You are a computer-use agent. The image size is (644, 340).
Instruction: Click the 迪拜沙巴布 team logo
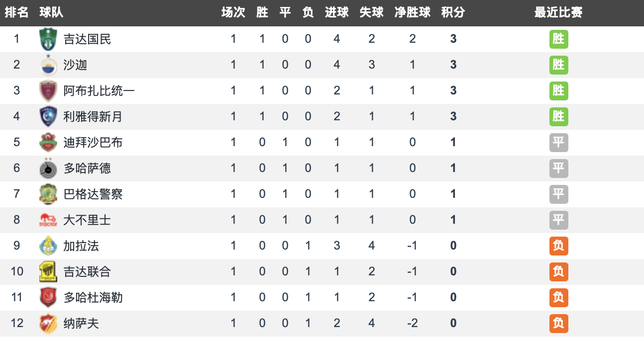(48, 143)
